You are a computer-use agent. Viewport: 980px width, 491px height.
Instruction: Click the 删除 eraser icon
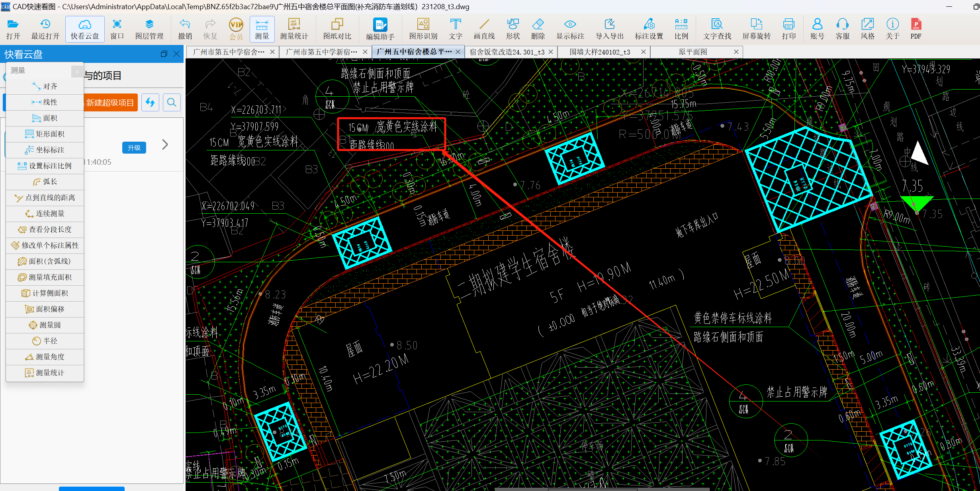pos(538,29)
